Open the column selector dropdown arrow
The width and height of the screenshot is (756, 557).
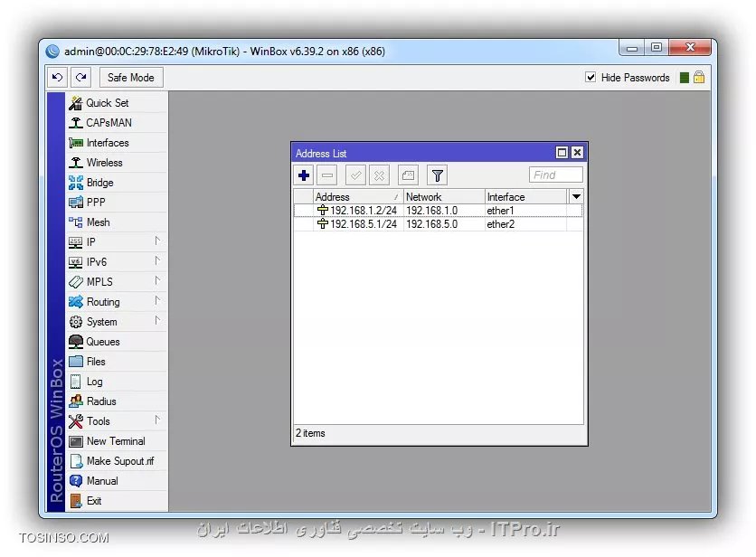click(576, 196)
